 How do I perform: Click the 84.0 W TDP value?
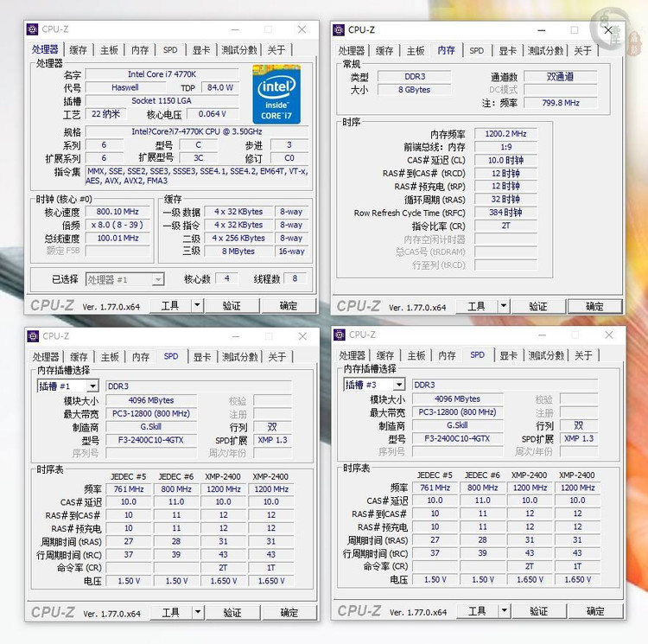(219, 87)
